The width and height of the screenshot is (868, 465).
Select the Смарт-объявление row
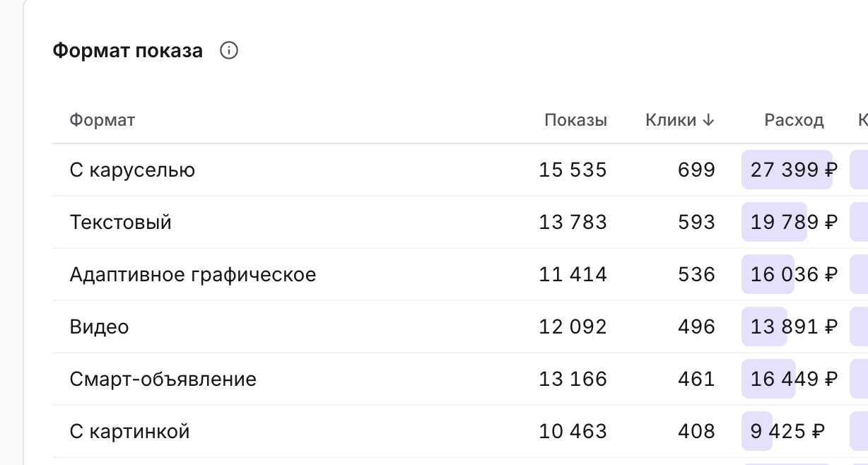pyautogui.click(x=460, y=379)
